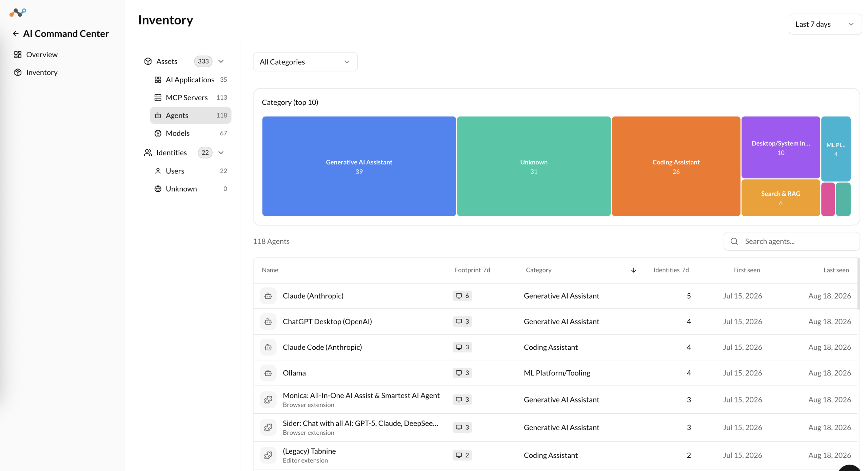Click the sort arrow in Category column
868x471 pixels.
point(633,270)
